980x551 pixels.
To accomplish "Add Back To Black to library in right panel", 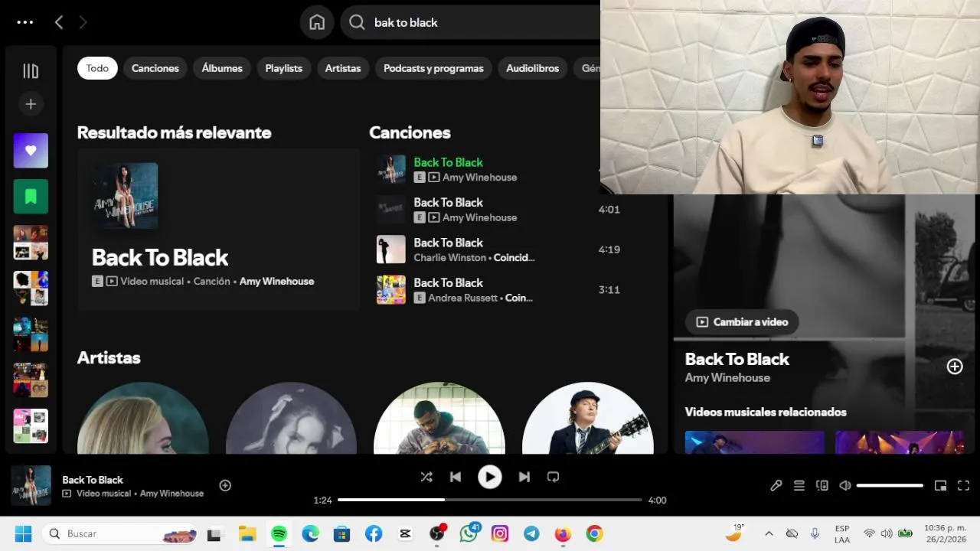I will (x=955, y=367).
